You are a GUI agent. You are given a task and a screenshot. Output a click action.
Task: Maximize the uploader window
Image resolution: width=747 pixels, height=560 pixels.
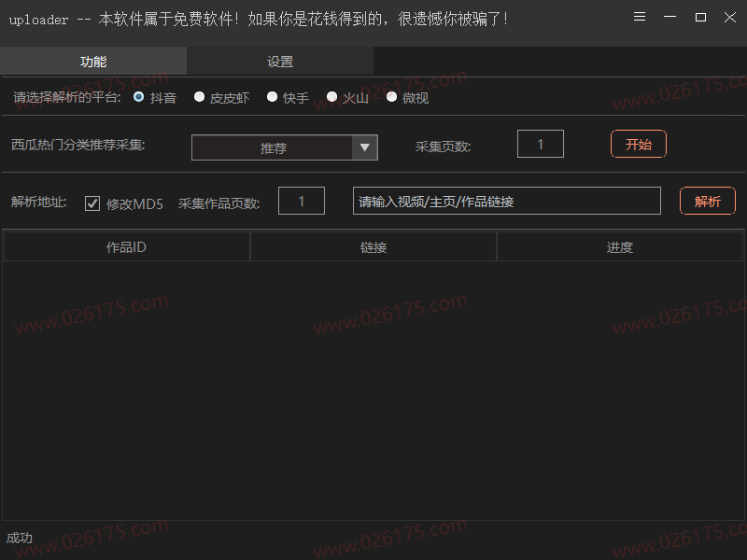pos(700,17)
